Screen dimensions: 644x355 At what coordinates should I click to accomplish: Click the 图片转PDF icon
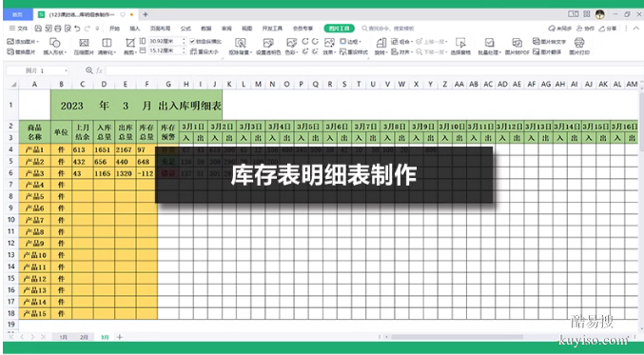[x=517, y=43]
